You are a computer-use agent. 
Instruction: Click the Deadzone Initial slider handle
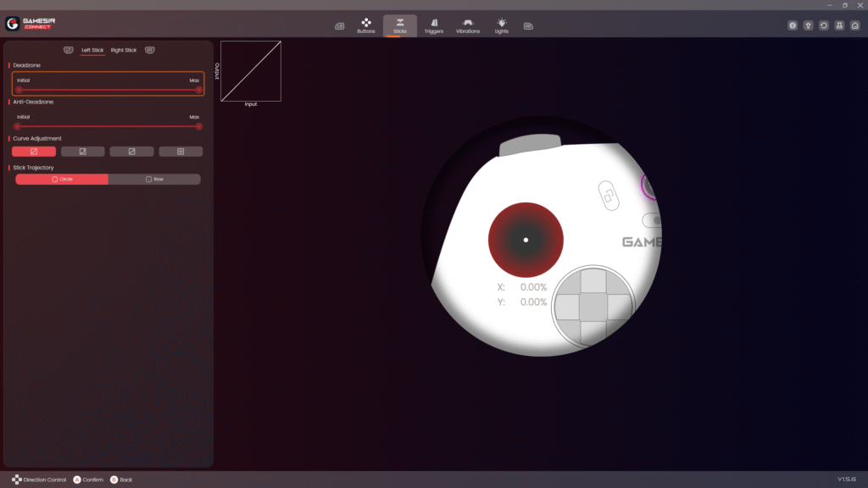[19, 90]
